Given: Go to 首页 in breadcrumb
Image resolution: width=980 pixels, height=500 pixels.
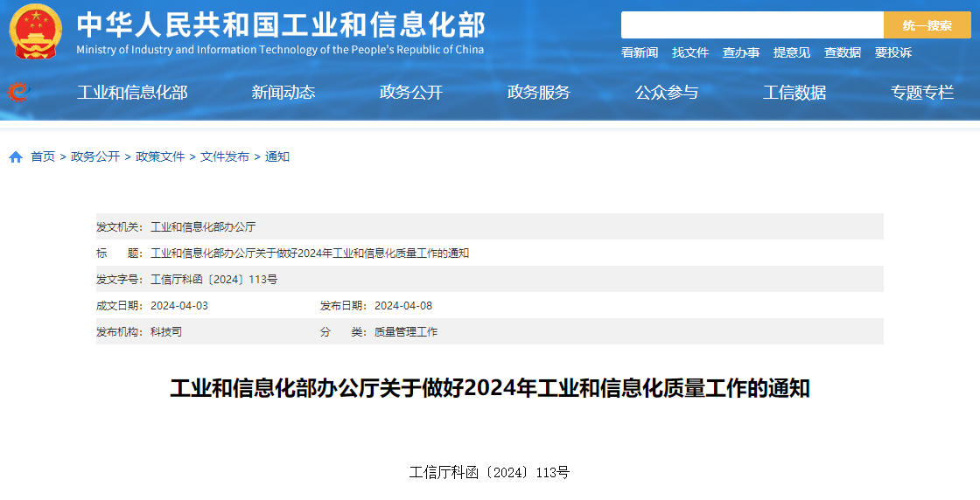Looking at the screenshot, I should point(43,156).
